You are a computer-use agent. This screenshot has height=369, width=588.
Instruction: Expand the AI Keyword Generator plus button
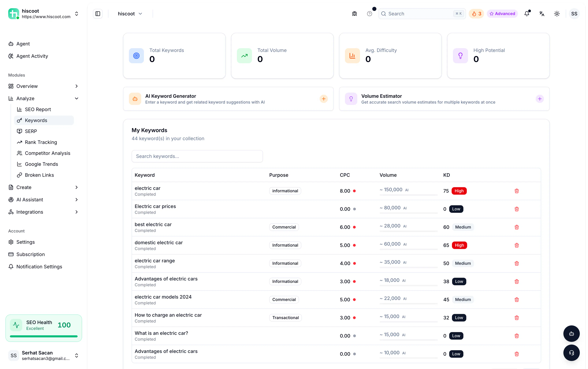tap(323, 99)
